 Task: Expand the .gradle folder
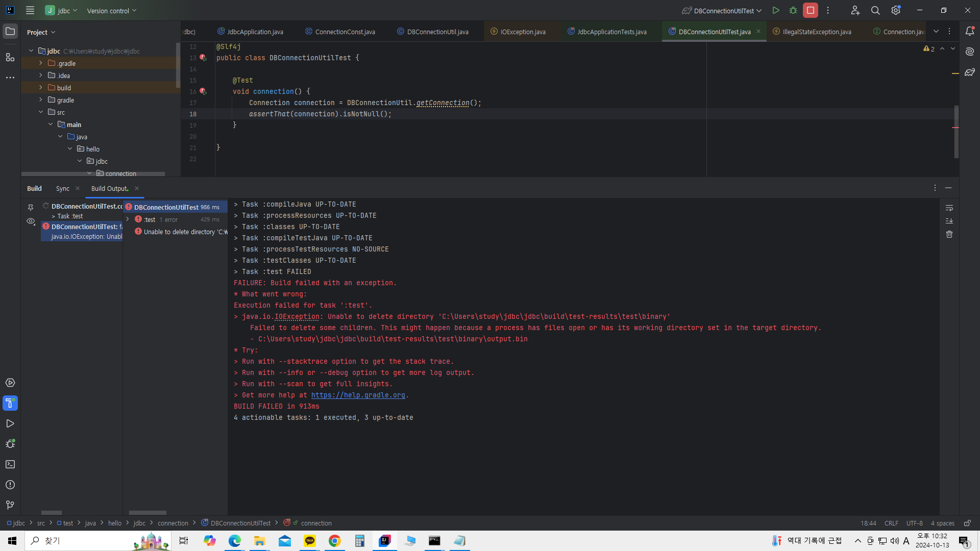[41, 63]
